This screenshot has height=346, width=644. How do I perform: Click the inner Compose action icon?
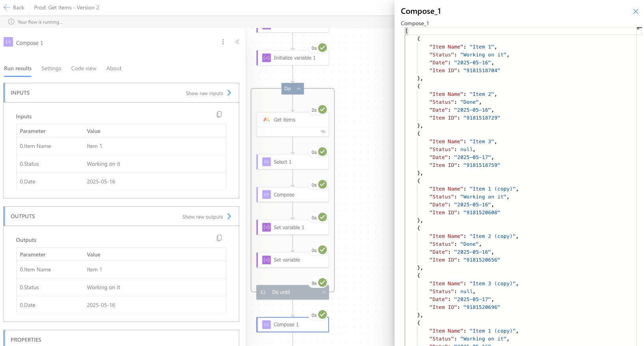coord(266,195)
